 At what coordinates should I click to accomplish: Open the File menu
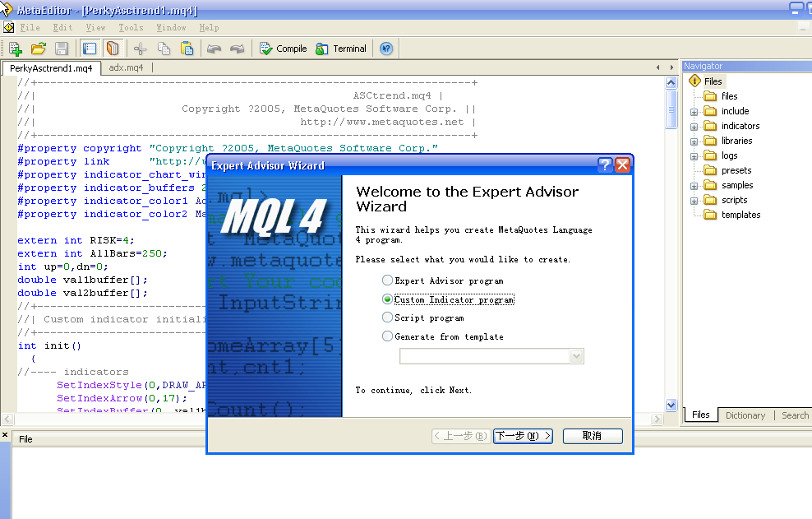(x=30, y=27)
